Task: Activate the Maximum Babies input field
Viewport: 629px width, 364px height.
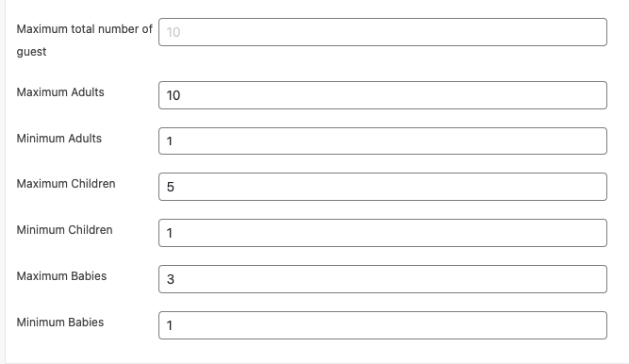Action: (x=383, y=279)
